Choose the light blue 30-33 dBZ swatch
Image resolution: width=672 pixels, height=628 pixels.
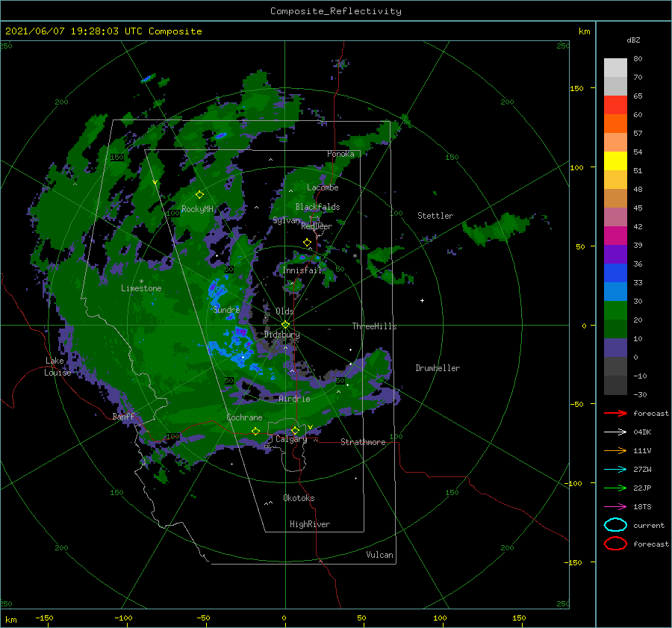615,291
